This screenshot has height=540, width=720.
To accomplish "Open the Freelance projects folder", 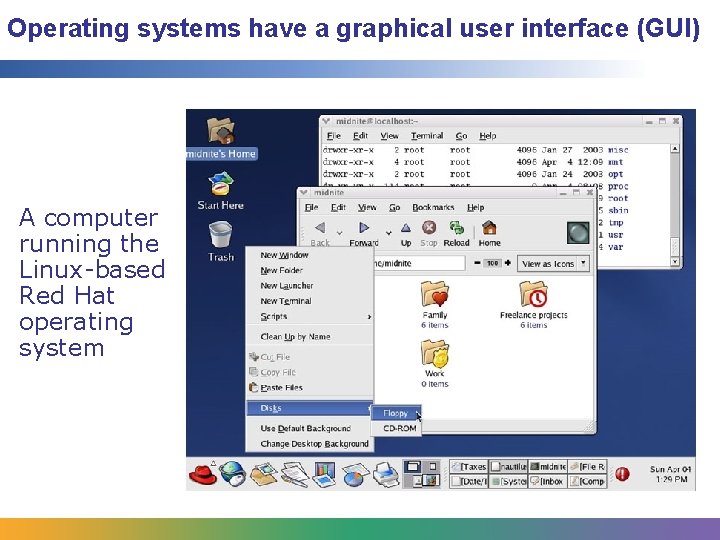I will (x=534, y=305).
